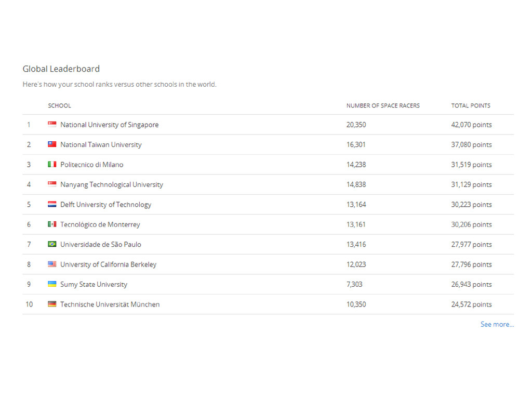
Task: Select Universidade de São Paulo school name
Action: coord(101,244)
